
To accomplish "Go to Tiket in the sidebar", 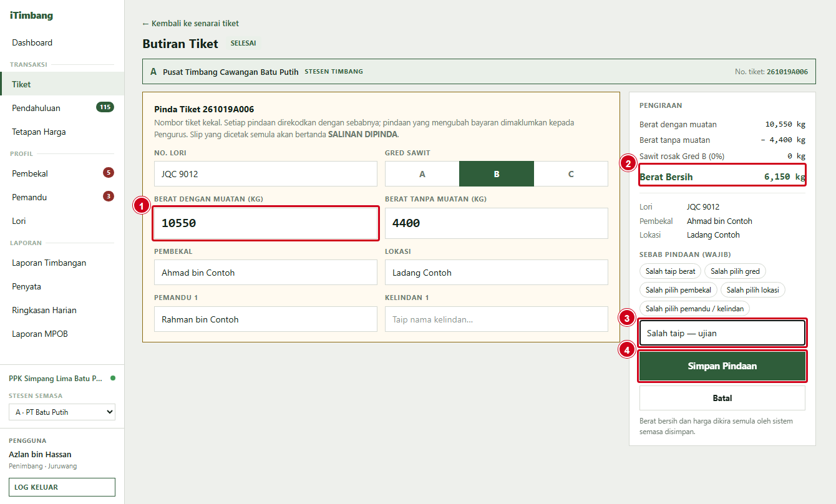I will tap(62, 84).
